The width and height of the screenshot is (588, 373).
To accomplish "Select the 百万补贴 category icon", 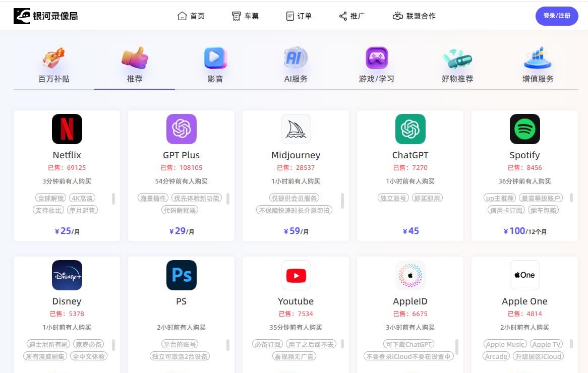I will pyautogui.click(x=53, y=58).
